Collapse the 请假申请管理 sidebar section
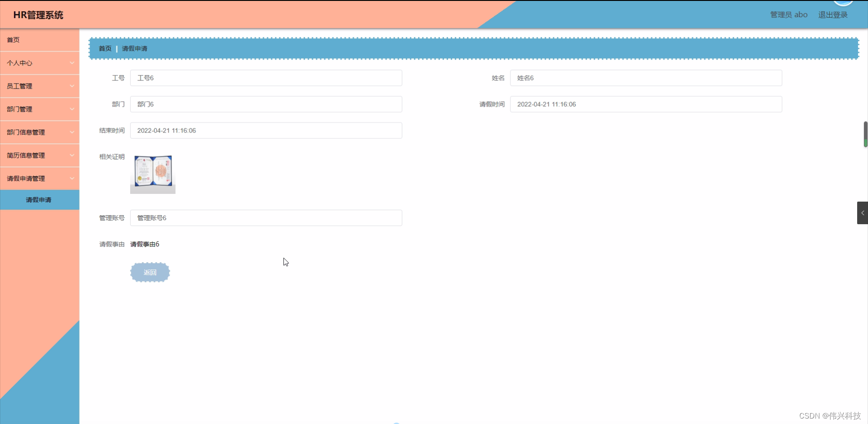Screen dimensions: 868x424 [40, 178]
